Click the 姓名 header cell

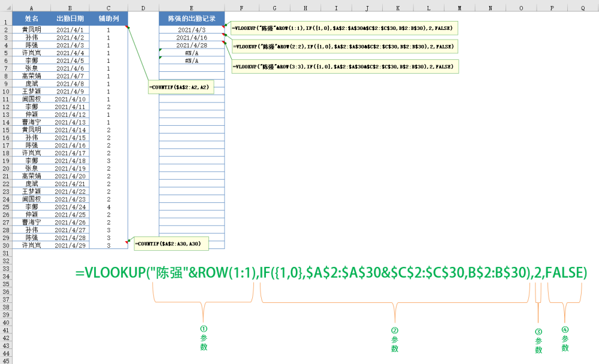pyautogui.click(x=31, y=19)
